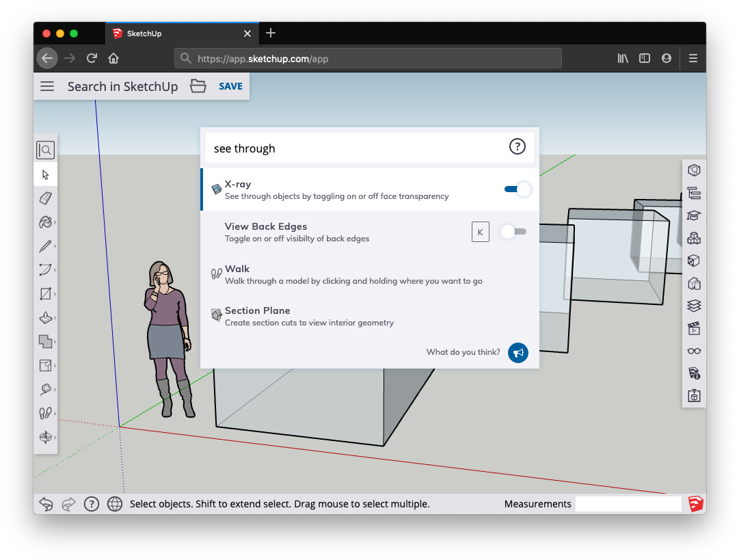Select the Eraser tool

tap(46, 198)
